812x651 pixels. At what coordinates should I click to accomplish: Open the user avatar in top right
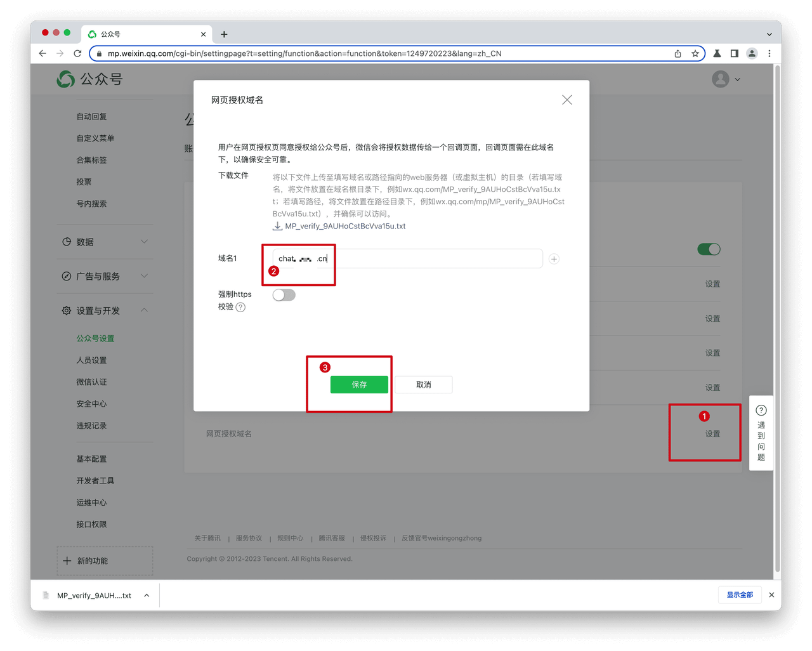[x=719, y=79]
